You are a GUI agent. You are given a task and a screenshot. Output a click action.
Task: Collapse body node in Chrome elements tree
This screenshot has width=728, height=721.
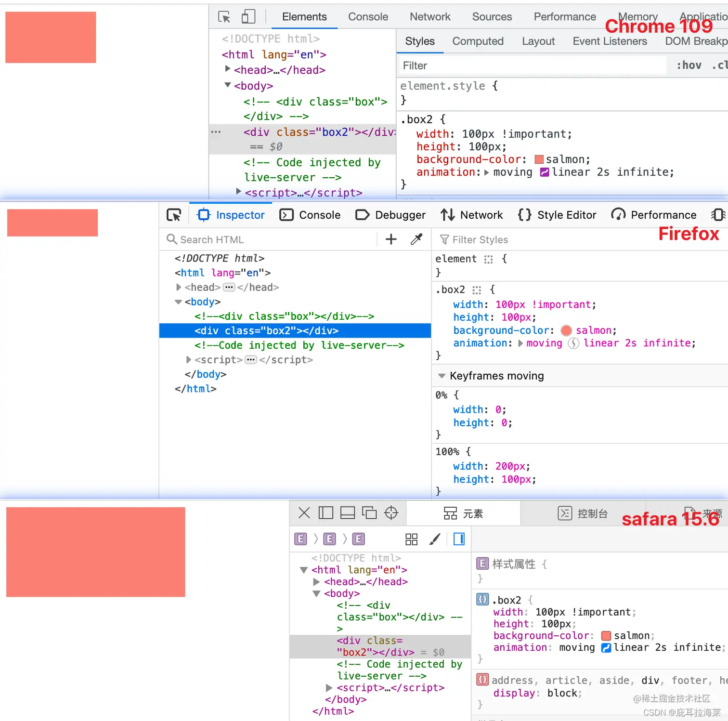[x=228, y=85]
